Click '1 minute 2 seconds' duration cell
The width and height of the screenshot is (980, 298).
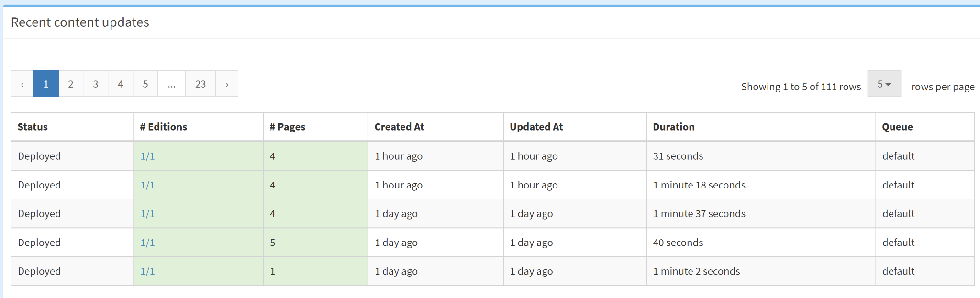pyautogui.click(x=761, y=271)
